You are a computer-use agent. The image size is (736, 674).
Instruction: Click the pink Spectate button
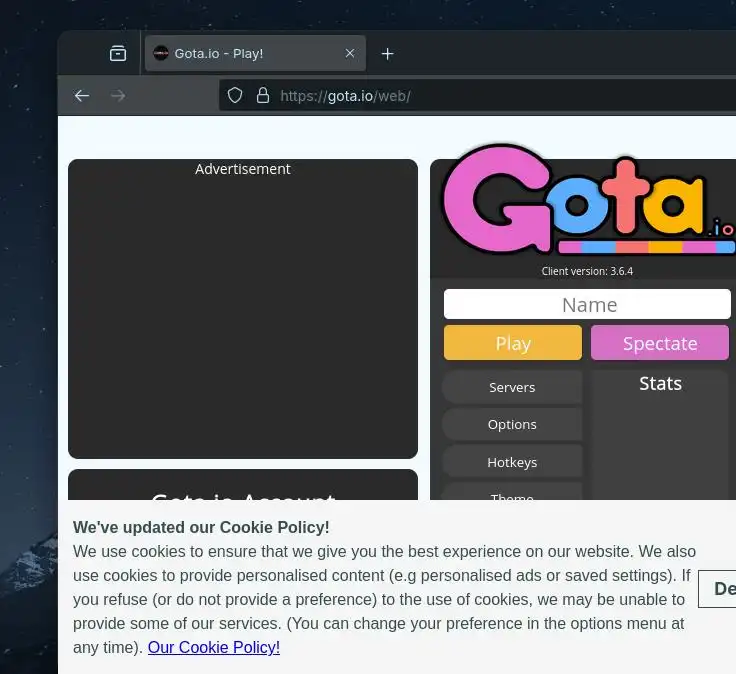(659, 343)
